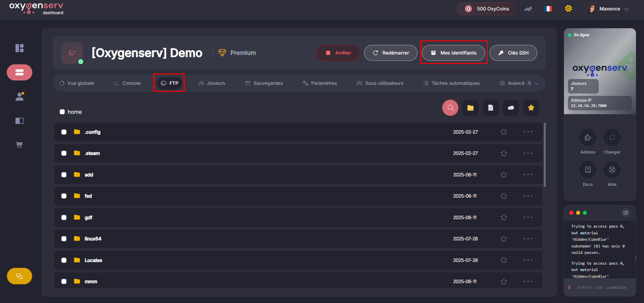Viewport: 644px width, 303px height.
Task: Click the cloud upload icon button
Action: 510,108
